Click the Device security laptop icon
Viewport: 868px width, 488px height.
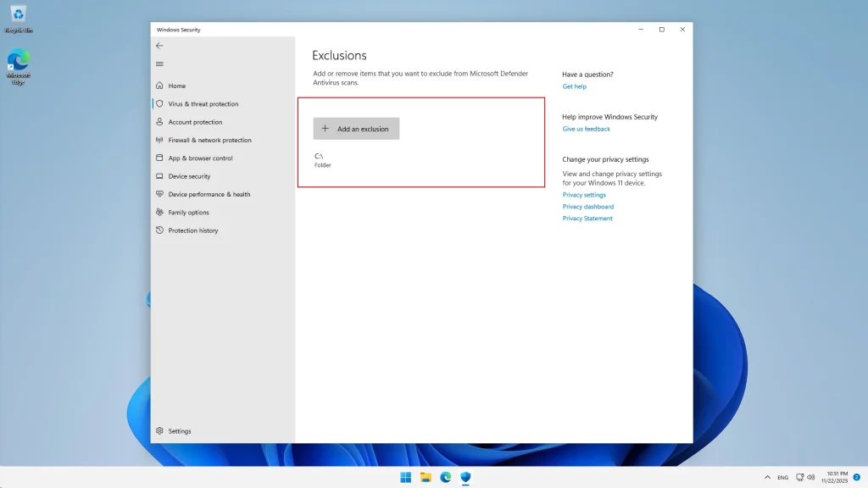click(159, 176)
